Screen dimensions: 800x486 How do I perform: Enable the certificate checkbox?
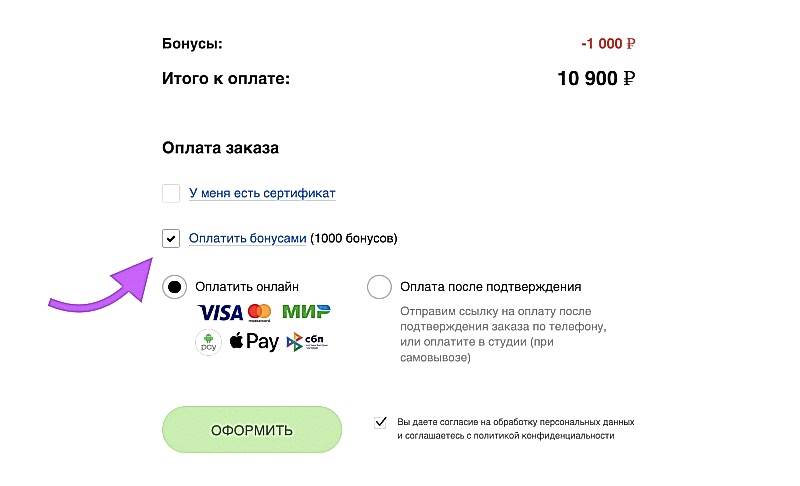[171, 193]
